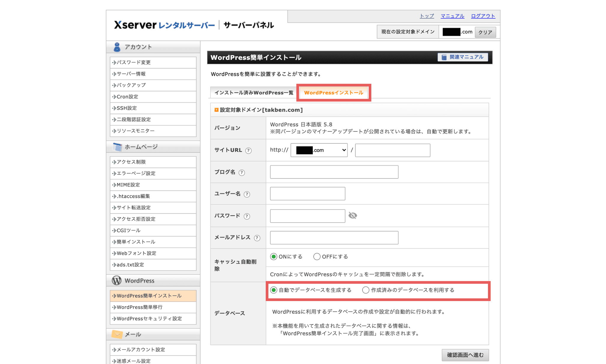This screenshot has width=606, height=364.
Task: Open 簡単インストール in sidebar
Action: (153, 242)
